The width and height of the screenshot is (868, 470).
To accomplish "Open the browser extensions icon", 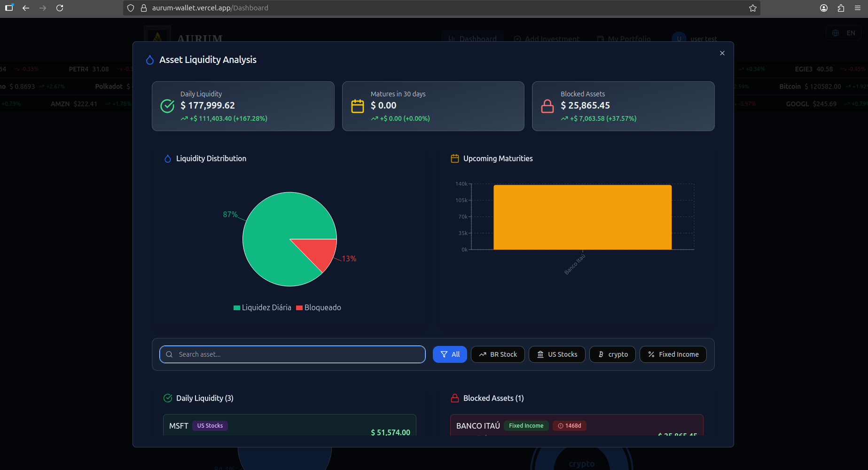I will pos(841,8).
